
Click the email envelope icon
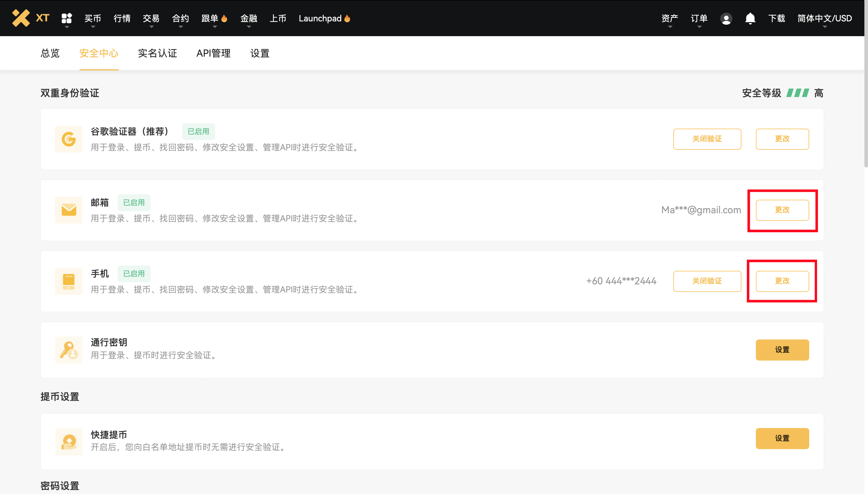pyautogui.click(x=69, y=210)
